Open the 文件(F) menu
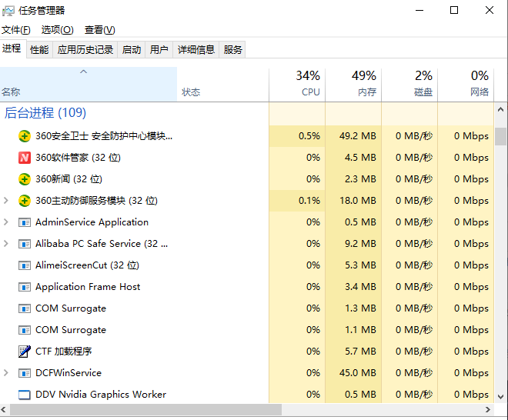508x420 pixels. 15,30
